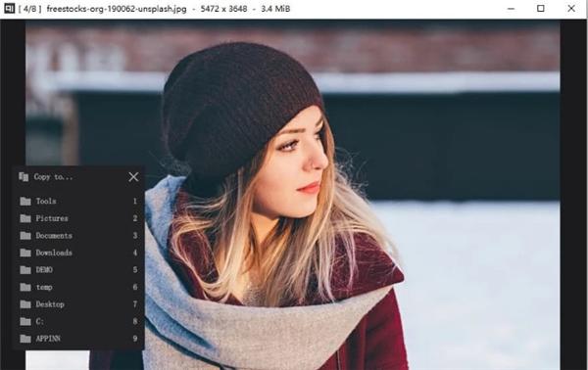This screenshot has height=370, width=588.
Task: Click shortcut number 9 for APPINN
Action: (135, 339)
